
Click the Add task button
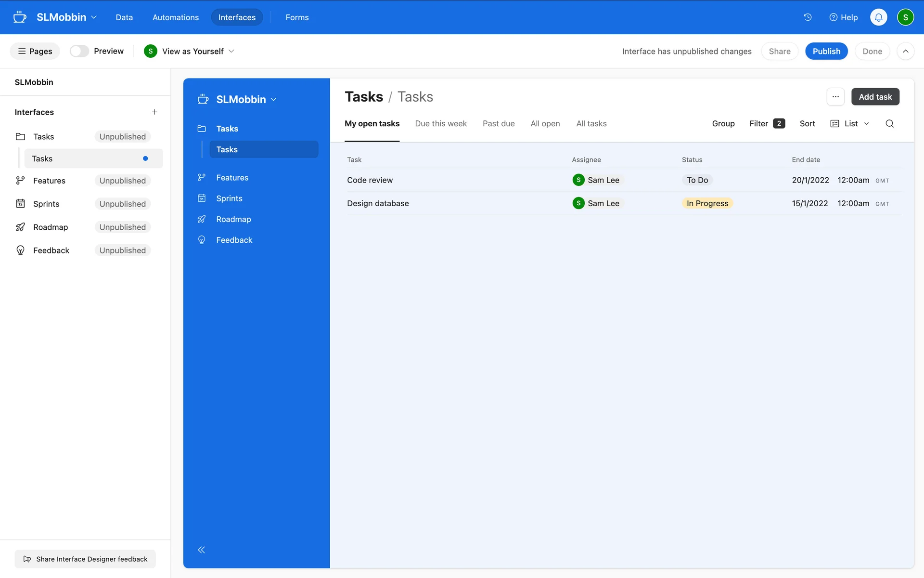coord(875,97)
